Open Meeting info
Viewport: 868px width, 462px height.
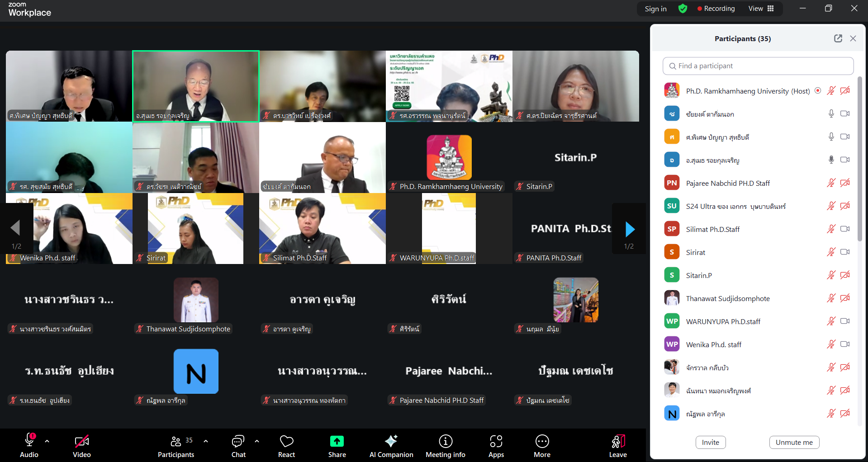(x=445, y=446)
